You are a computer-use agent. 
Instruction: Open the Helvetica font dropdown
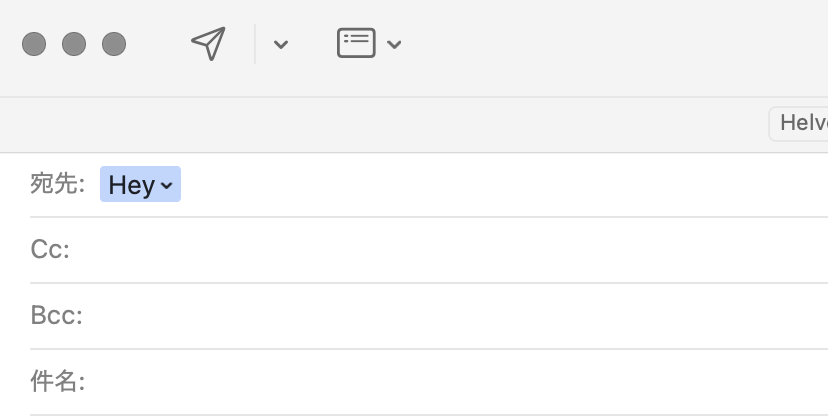pyautogui.click(x=800, y=123)
